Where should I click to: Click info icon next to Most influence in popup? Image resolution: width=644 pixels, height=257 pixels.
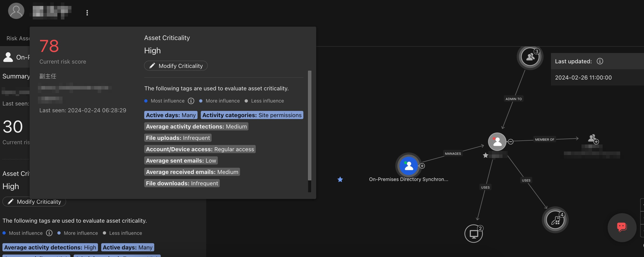tap(191, 101)
